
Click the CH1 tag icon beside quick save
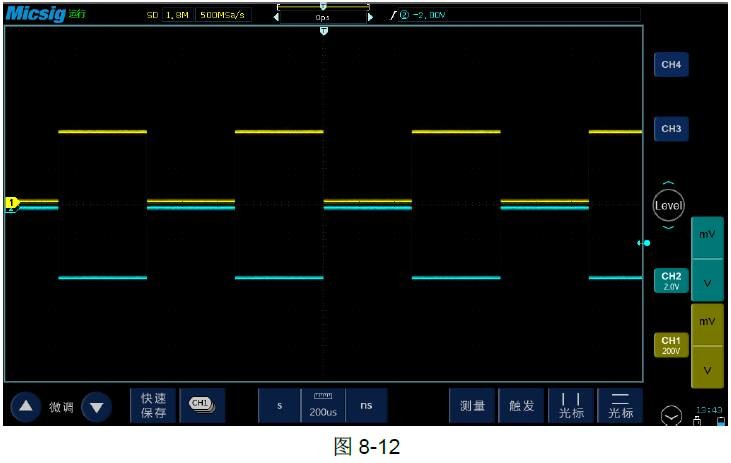click(x=202, y=405)
